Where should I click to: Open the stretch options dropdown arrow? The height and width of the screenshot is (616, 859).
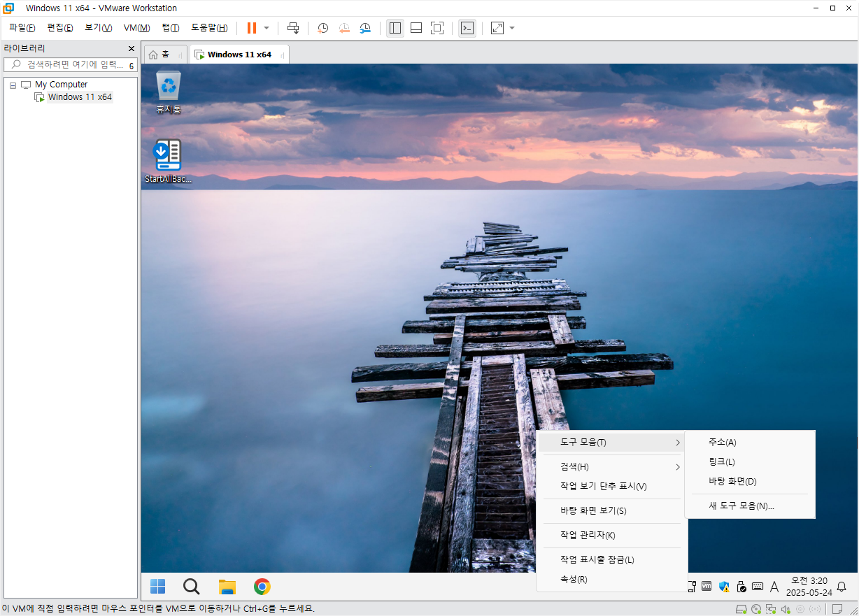[x=512, y=28]
